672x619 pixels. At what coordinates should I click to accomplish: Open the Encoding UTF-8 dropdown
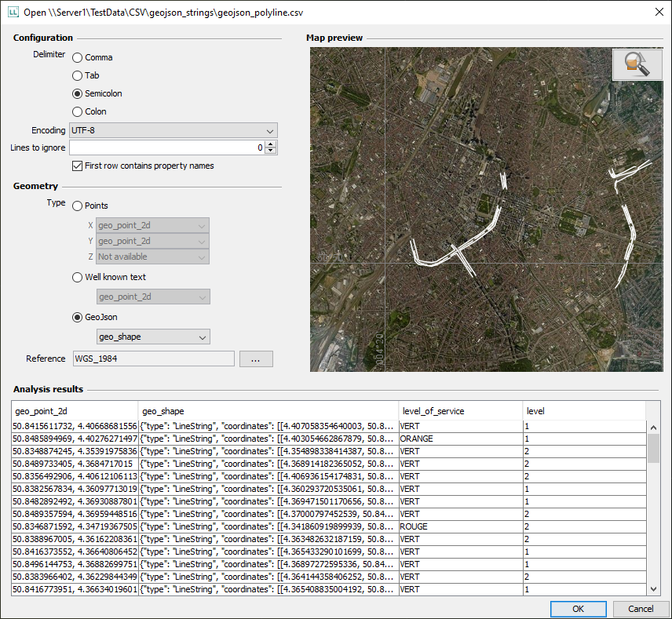click(x=173, y=130)
